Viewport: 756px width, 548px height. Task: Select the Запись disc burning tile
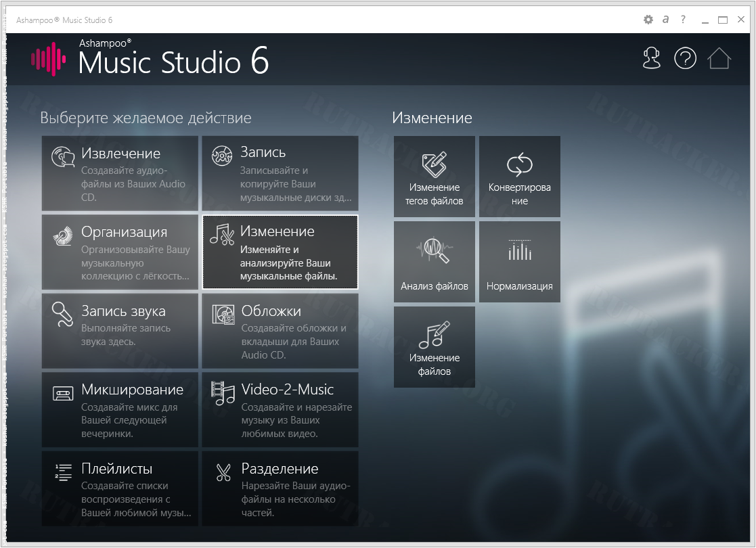coord(280,173)
